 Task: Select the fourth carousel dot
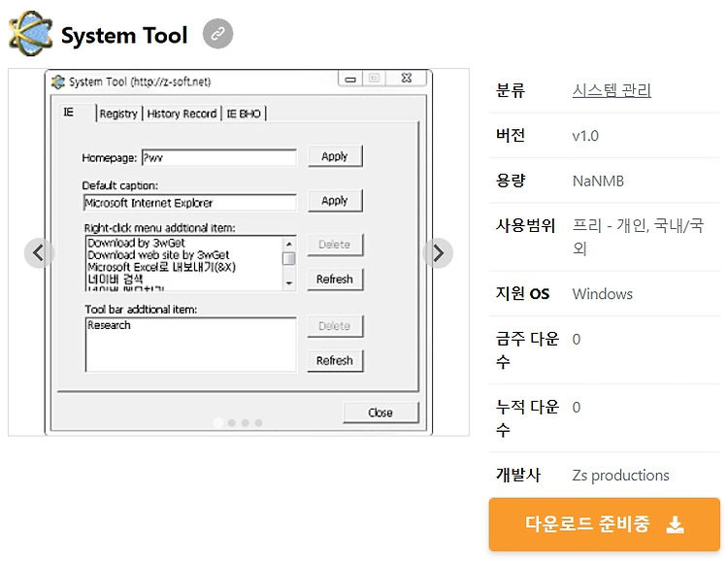[x=258, y=422]
